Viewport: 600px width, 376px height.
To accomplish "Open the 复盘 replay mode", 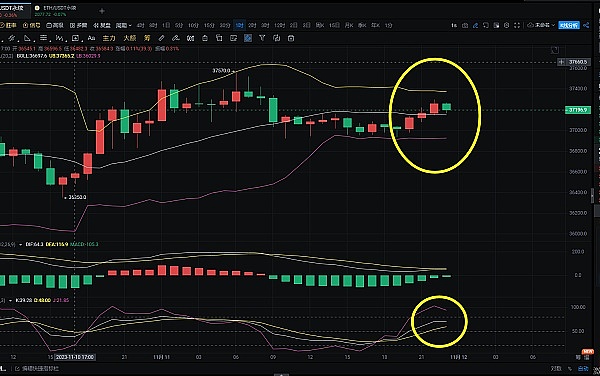I will 102,25.
